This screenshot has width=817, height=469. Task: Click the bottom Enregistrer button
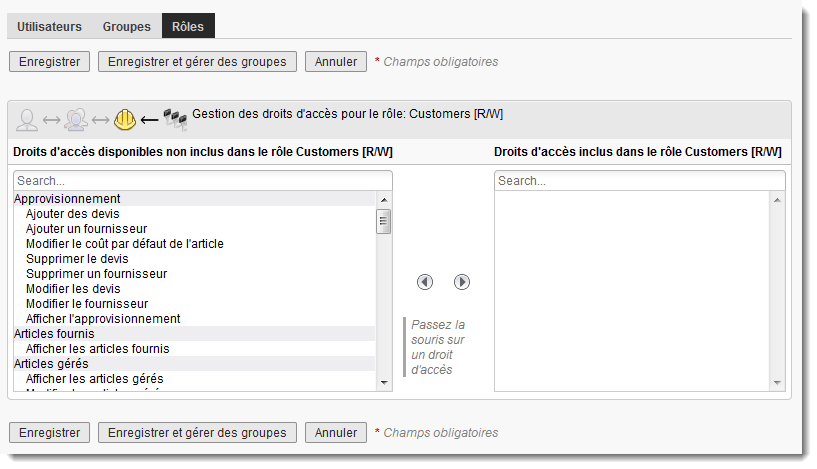(49, 433)
